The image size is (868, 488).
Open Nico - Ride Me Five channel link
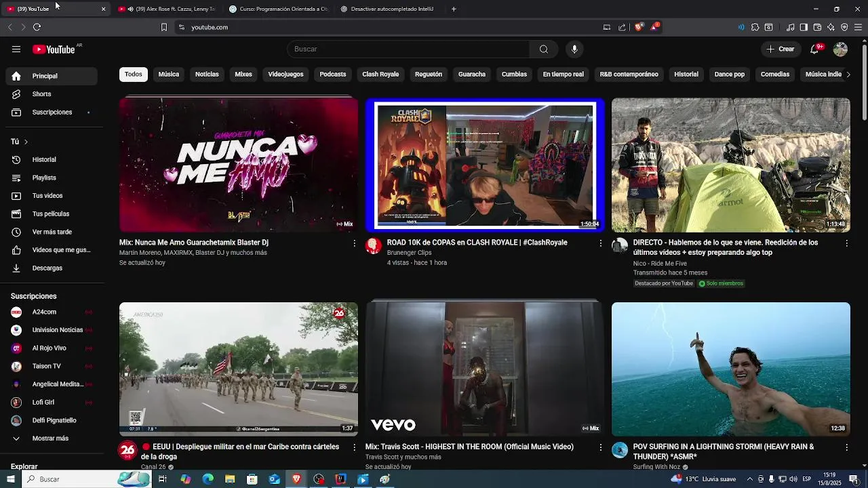660,263
